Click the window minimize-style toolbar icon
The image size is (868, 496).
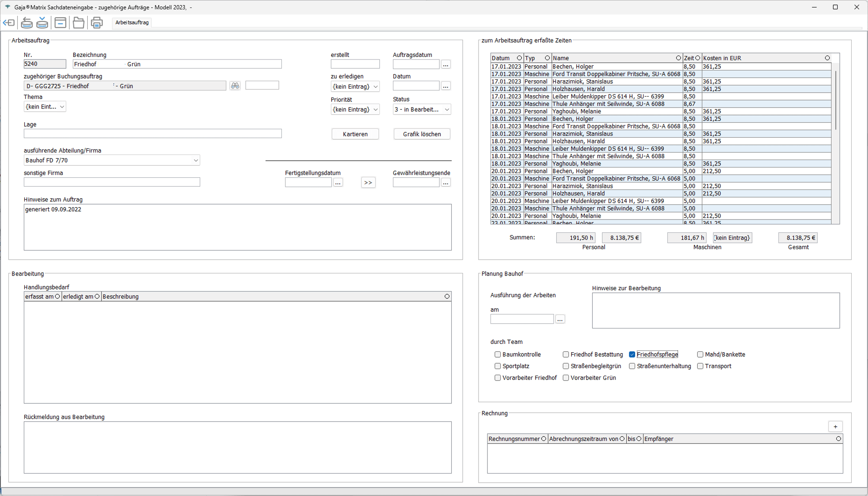(x=60, y=22)
